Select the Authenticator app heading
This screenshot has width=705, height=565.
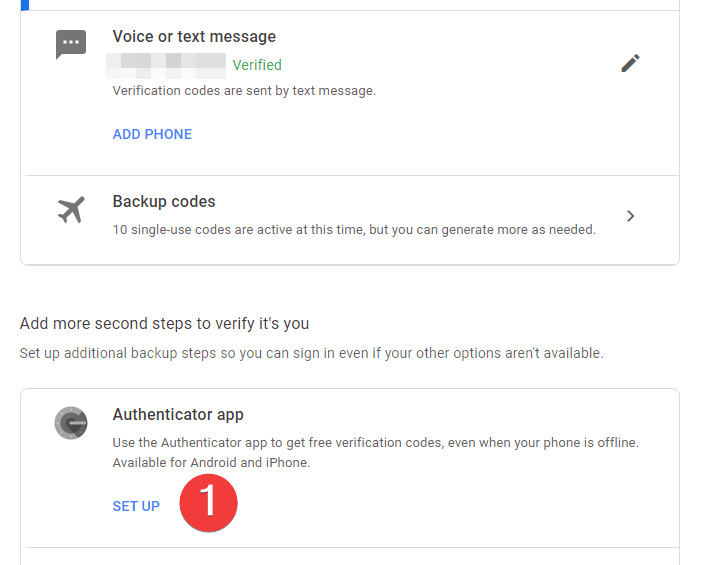click(x=178, y=414)
